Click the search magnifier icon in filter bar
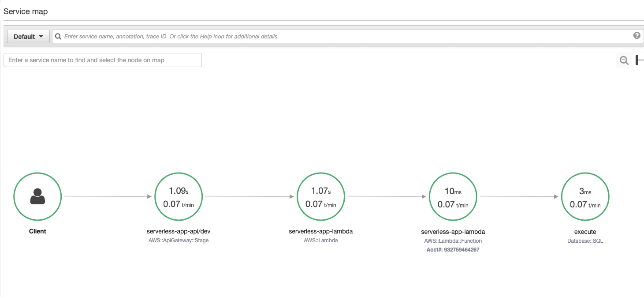644x297 pixels. [x=58, y=36]
